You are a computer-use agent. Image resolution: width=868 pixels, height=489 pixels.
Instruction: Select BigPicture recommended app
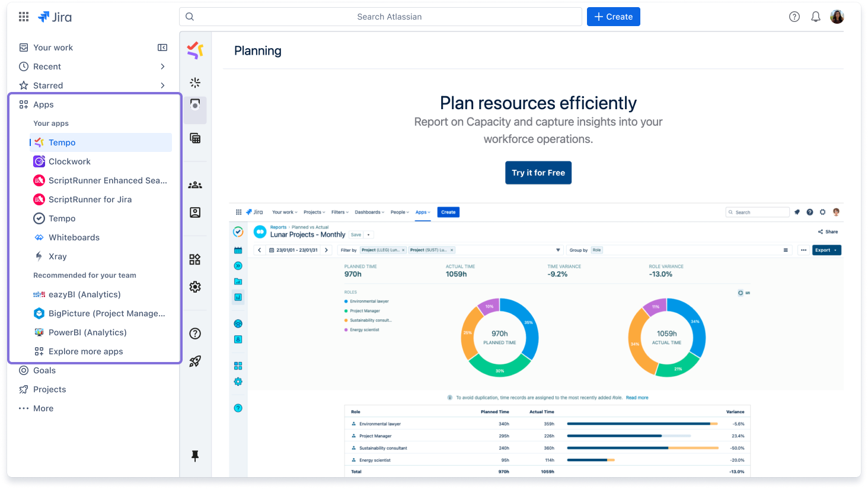[x=101, y=313]
